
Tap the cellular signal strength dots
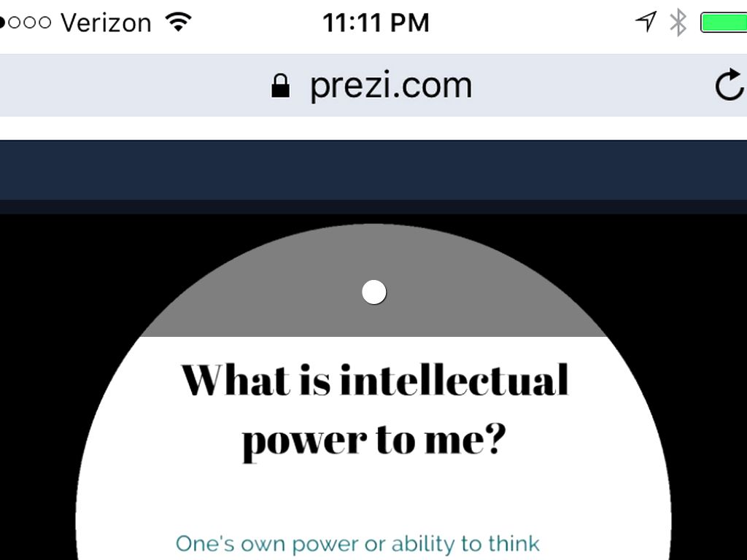tap(26, 23)
